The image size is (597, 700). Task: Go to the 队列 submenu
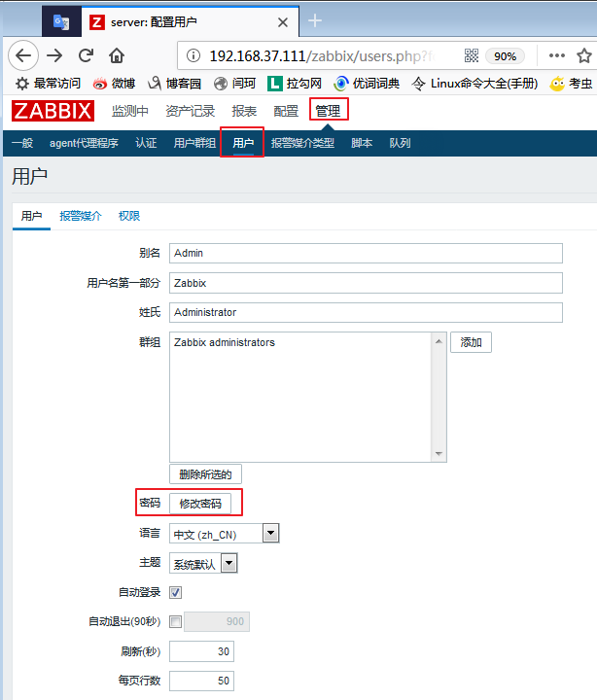click(400, 143)
